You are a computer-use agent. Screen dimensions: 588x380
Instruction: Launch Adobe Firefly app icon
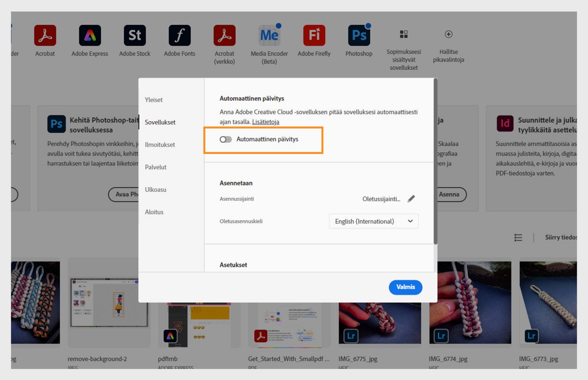314,35
